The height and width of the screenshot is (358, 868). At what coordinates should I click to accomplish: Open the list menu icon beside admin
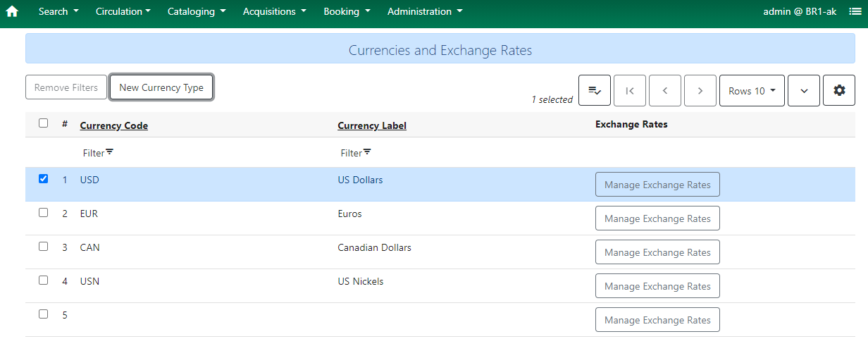855,11
